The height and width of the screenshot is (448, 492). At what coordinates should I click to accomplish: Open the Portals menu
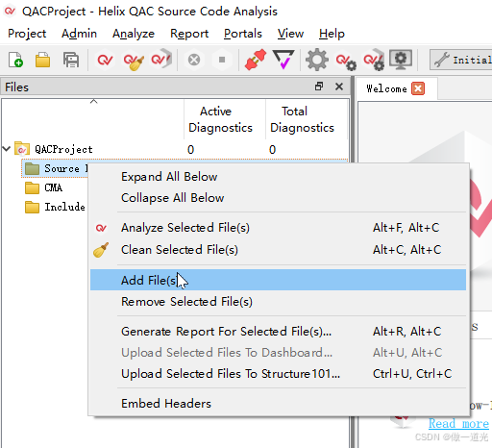point(243,34)
